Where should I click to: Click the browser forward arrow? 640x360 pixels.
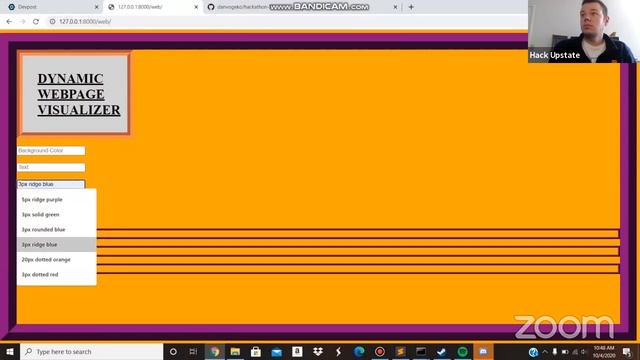pyautogui.click(x=22, y=22)
